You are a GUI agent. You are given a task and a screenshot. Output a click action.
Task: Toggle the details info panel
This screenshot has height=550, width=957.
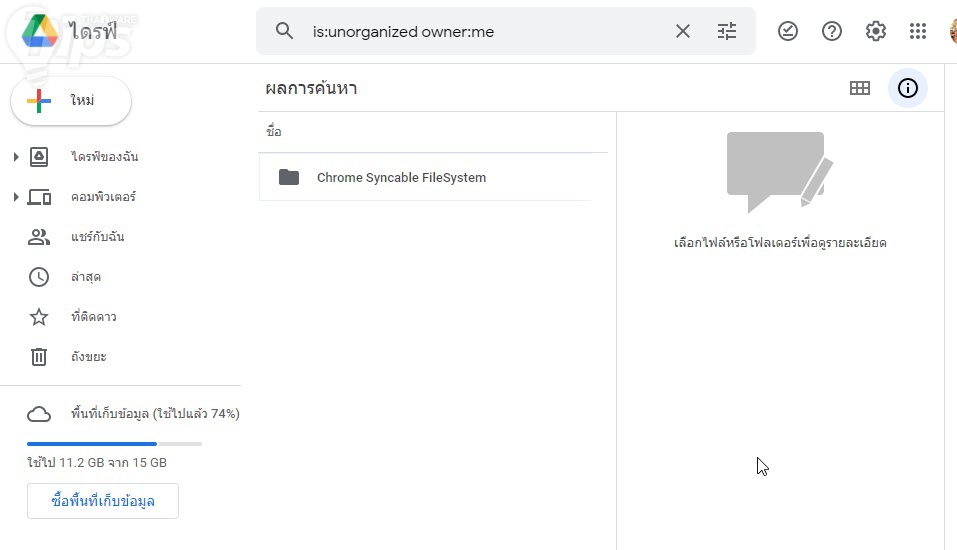(x=908, y=88)
